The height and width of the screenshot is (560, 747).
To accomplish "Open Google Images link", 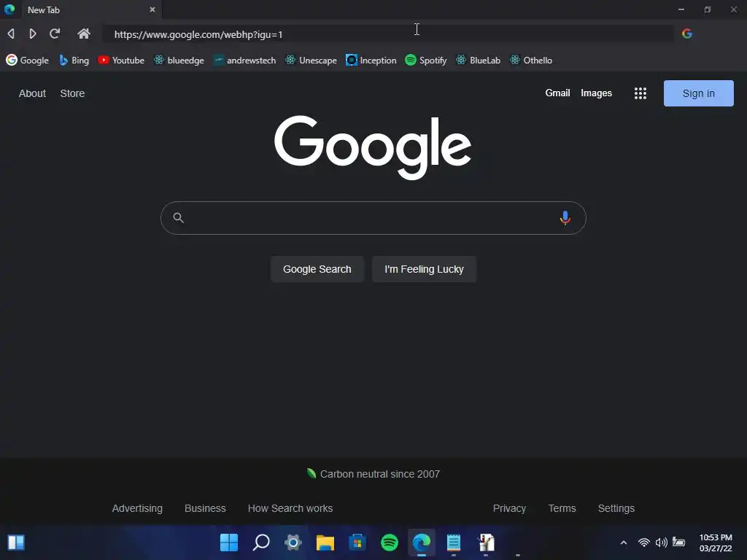I will [x=596, y=93].
